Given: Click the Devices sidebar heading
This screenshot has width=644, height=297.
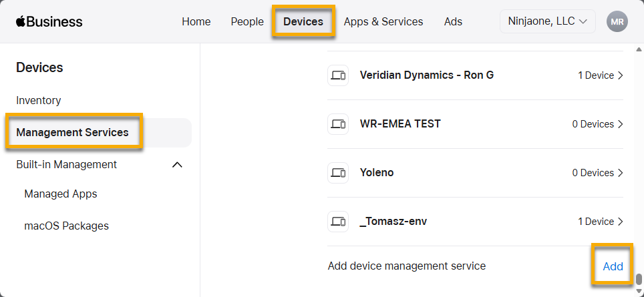Looking at the screenshot, I should point(39,67).
